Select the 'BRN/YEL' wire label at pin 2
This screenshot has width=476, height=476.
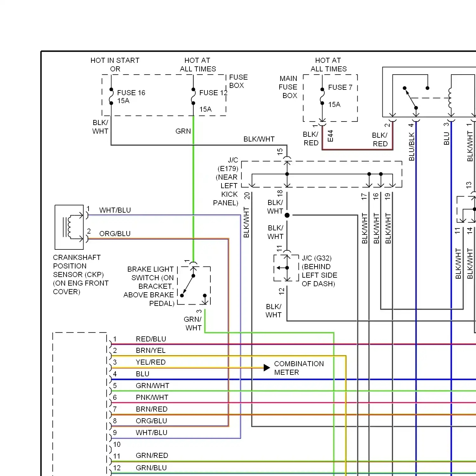pos(151,350)
